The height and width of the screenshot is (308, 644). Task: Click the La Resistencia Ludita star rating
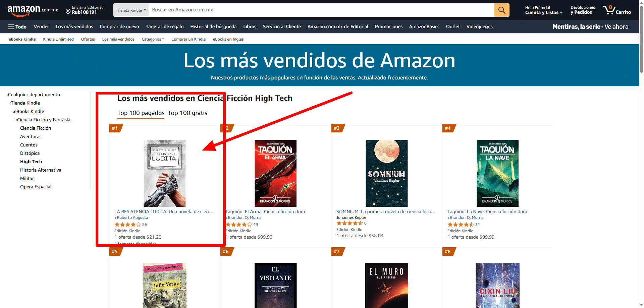click(x=127, y=225)
